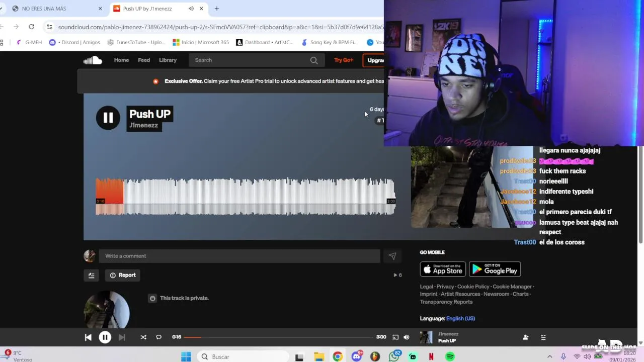Click the send comment arrow icon
644x362 pixels.
coord(392,256)
